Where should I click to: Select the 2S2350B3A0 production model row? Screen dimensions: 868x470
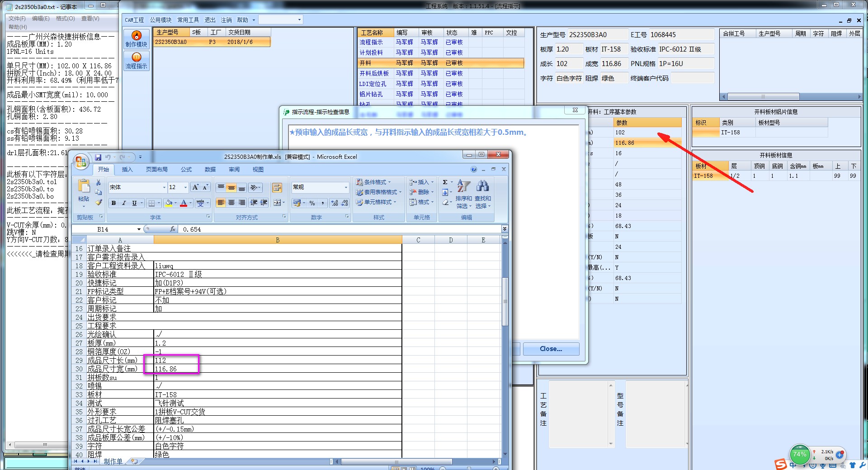212,42
